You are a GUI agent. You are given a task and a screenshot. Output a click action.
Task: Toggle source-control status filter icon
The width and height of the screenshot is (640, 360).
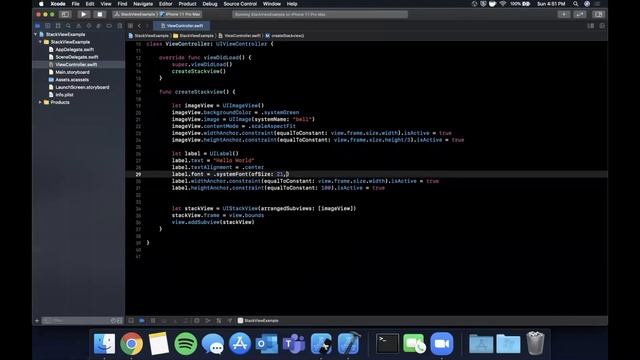point(120,321)
